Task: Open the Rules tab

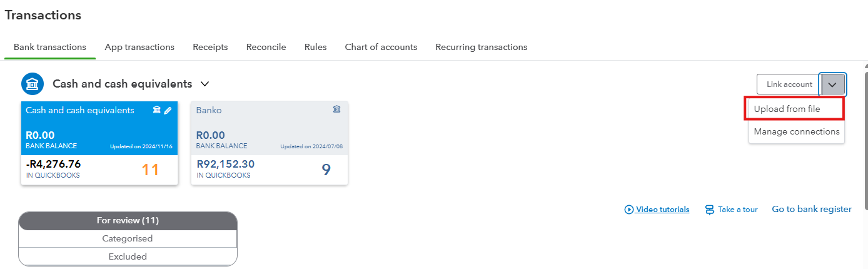Action: click(x=315, y=47)
